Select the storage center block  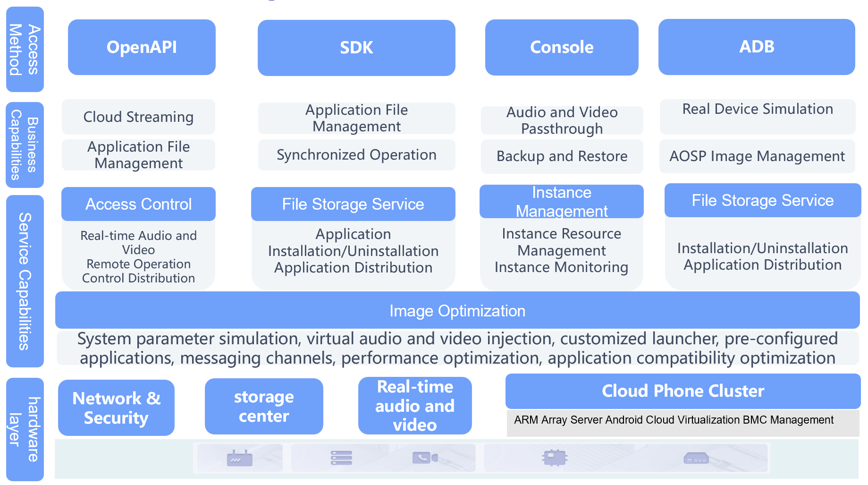coord(264,407)
